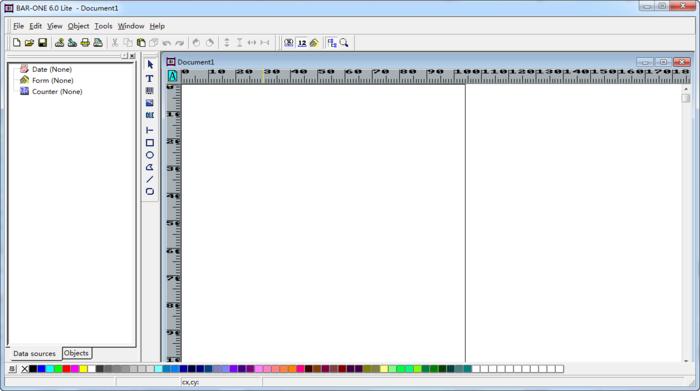The height and width of the screenshot is (391, 700).
Task: Click the object tree icon beside the magnifier
Action: click(x=332, y=43)
